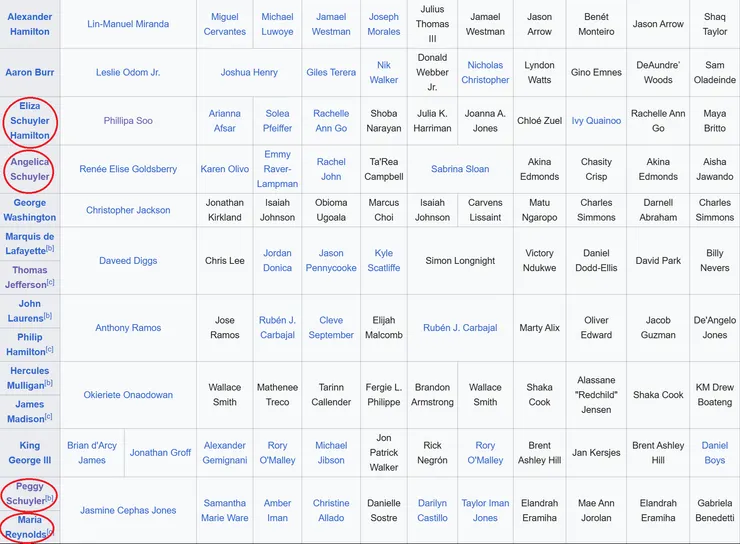740x544 pixels.
Task: Follow the Jasmine Cephas Jones link
Action: [x=128, y=510]
